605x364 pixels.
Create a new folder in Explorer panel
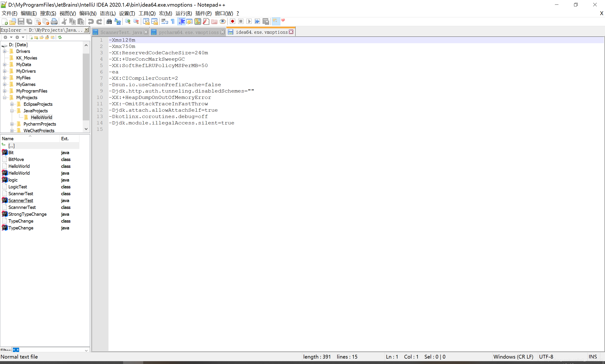tap(36, 37)
